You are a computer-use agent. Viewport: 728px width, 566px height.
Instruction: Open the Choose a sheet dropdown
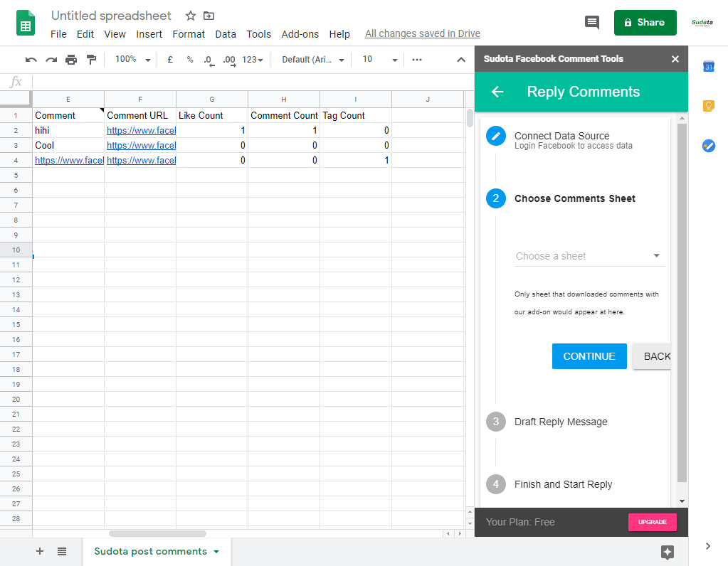click(590, 256)
